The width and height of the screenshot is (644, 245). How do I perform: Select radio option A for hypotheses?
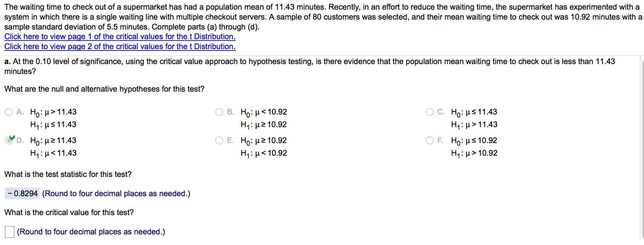tap(9, 112)
